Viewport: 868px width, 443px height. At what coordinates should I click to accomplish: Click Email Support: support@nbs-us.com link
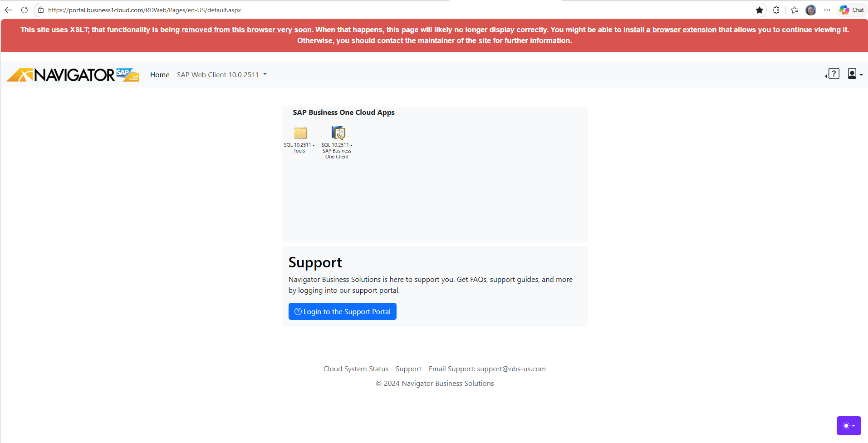tap(487, 369)
